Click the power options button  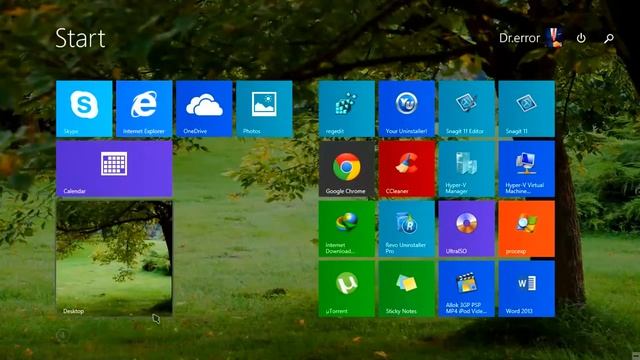(581, 38)
